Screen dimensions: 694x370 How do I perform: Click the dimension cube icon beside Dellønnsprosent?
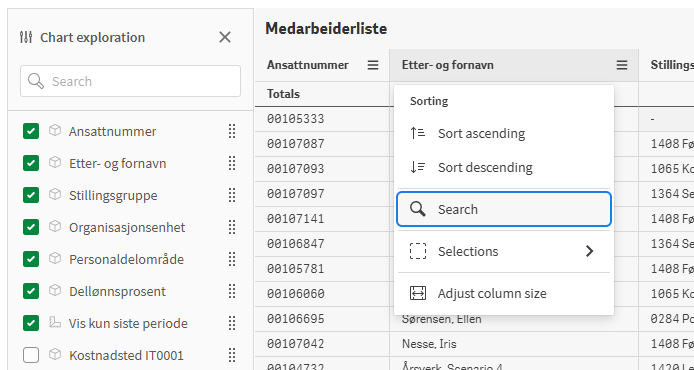tap(55, 291)
